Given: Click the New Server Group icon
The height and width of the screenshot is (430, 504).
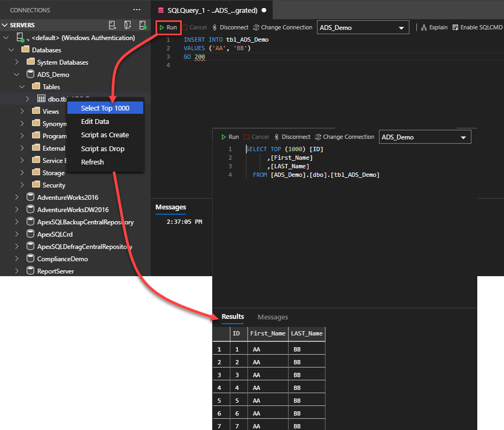Looking at the screenshot, I should pos(128,25).
